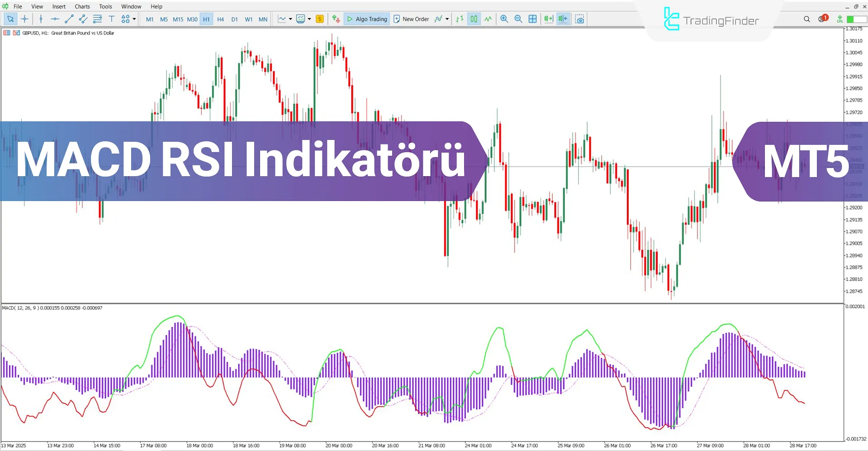The width and height of the screenshot is (868, 451).
Task: Toggle chart shift from right edge
Action: point(563,19)
